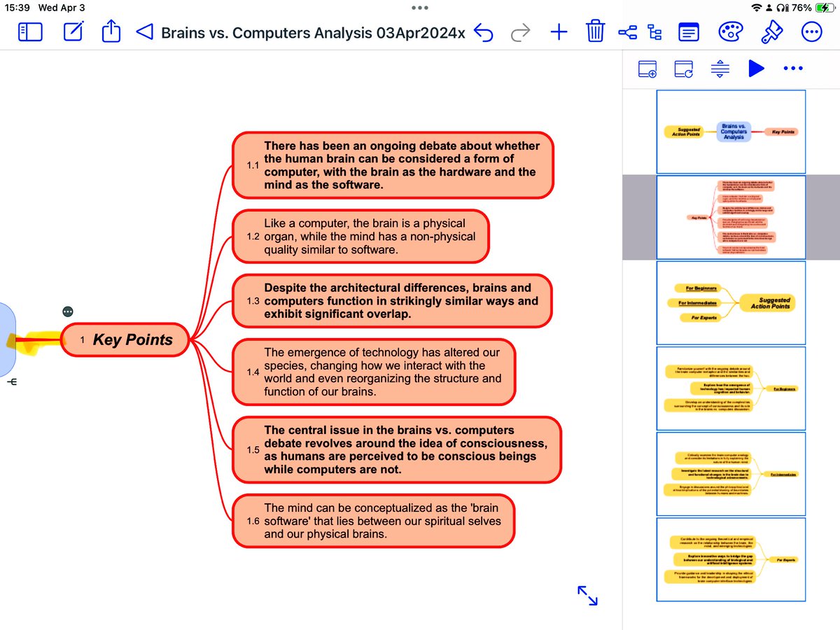Tap the collapse marker below the root node
Viewport: 840px width, 630px height.
pyautogui.click(x=13, y=382)
